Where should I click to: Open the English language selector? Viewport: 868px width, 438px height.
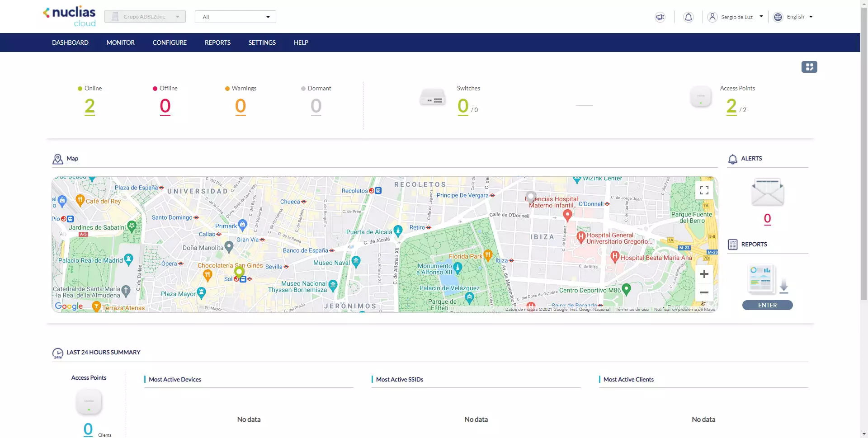coord(795,17)
